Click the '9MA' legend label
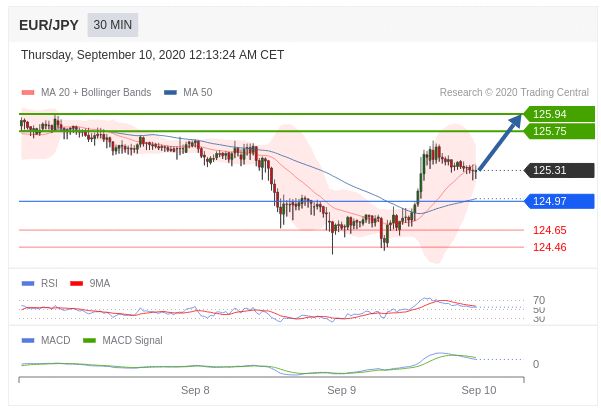The width and height of the screenshot is (601, 411). click(x=100, y=283)
